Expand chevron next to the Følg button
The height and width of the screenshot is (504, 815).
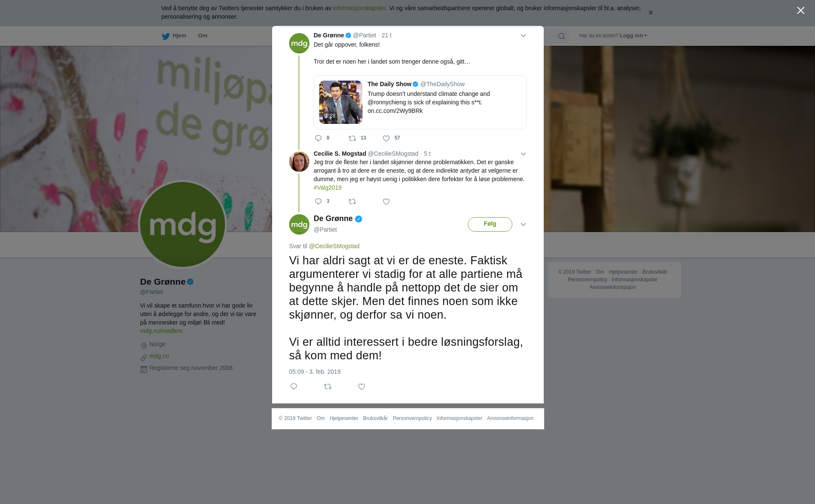click(x=523, y=225)
